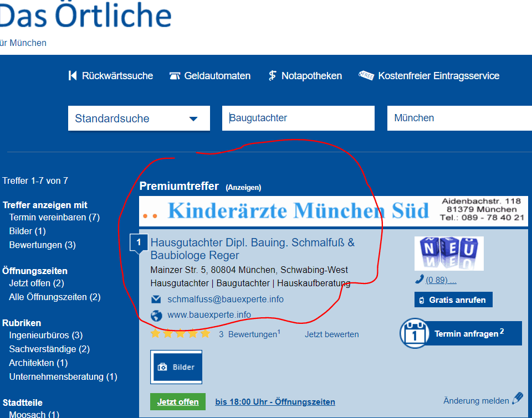The height and width of the screenshot is (418, 532).
Task: Click the Bilder button
Action: coord(176,367)
